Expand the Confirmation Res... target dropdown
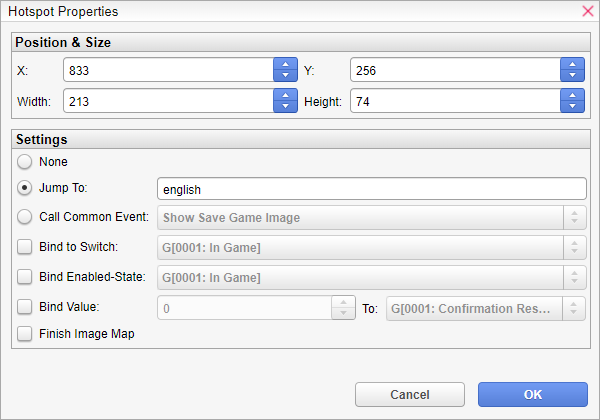Viewport: 600px width, 420px height. 485,308
